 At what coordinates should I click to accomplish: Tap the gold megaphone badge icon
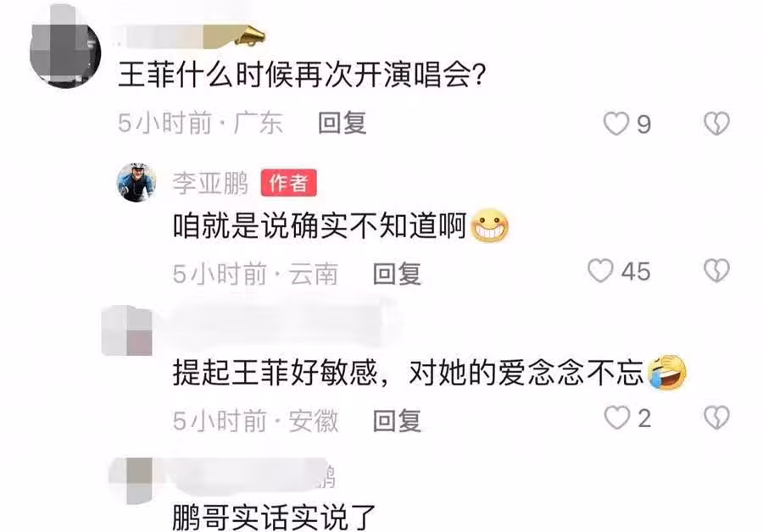[250, 36]
